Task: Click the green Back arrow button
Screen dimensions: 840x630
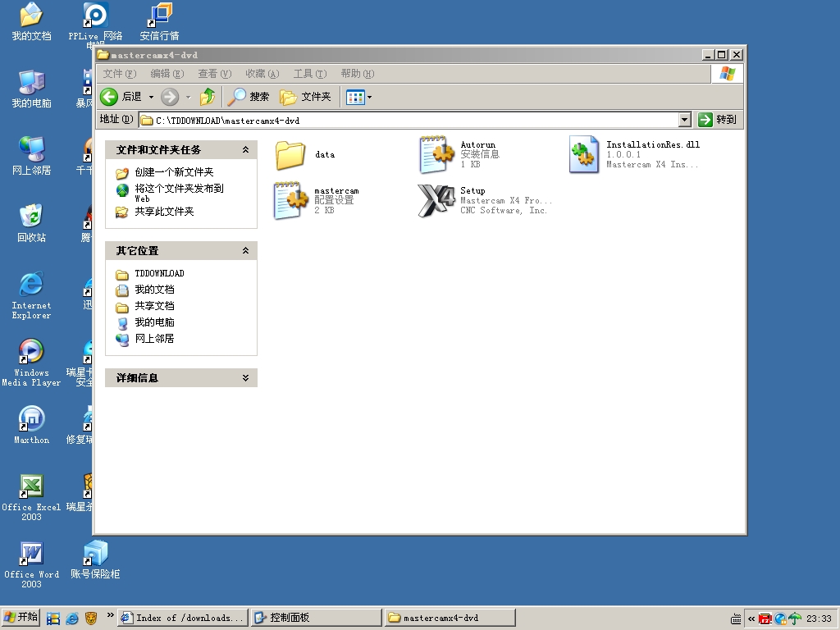Action: (109, 97)
